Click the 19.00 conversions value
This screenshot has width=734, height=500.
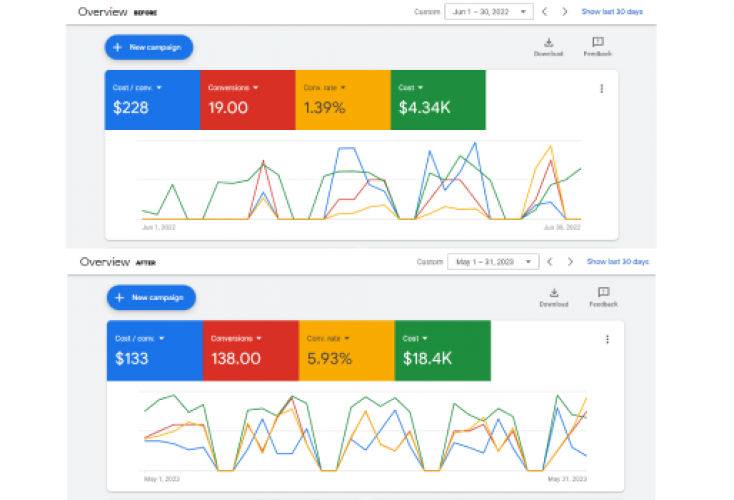[x=228, y=108]
